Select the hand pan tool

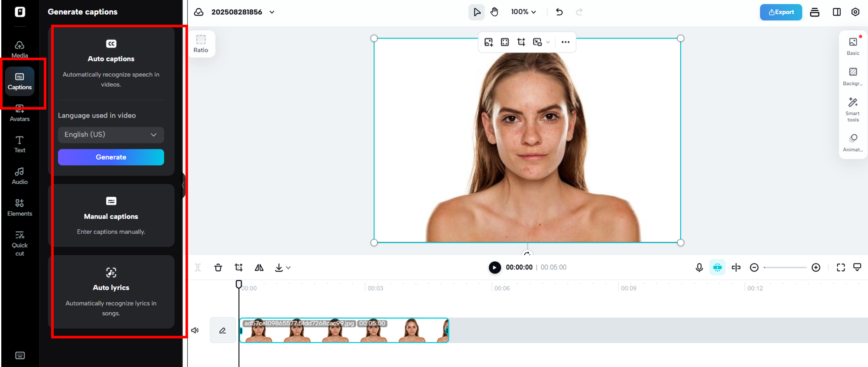pyautogui.click(x=494, y=12)
